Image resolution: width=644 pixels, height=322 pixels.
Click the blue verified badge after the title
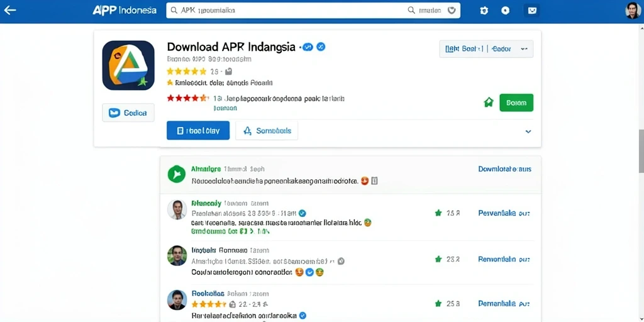[321, 47]
